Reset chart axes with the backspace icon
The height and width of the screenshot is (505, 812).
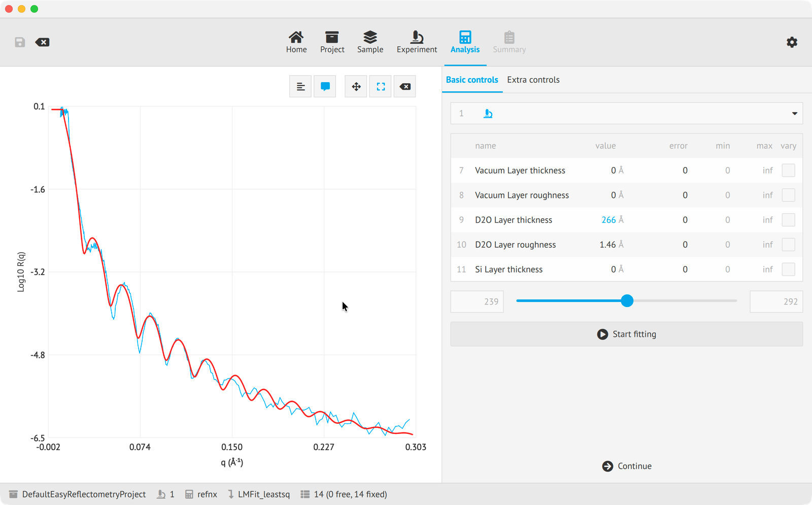pos(405,87)
